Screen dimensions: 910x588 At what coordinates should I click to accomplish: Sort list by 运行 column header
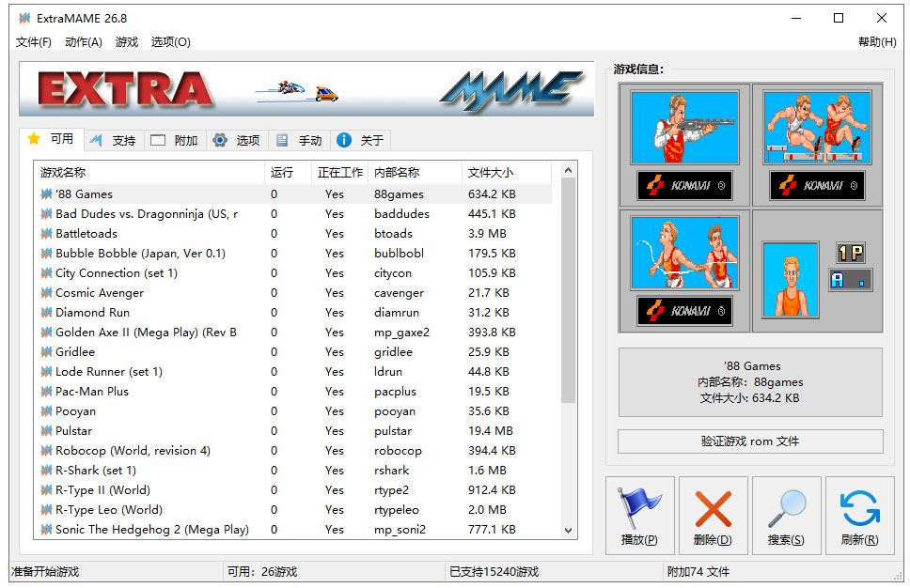pos(288,172)
